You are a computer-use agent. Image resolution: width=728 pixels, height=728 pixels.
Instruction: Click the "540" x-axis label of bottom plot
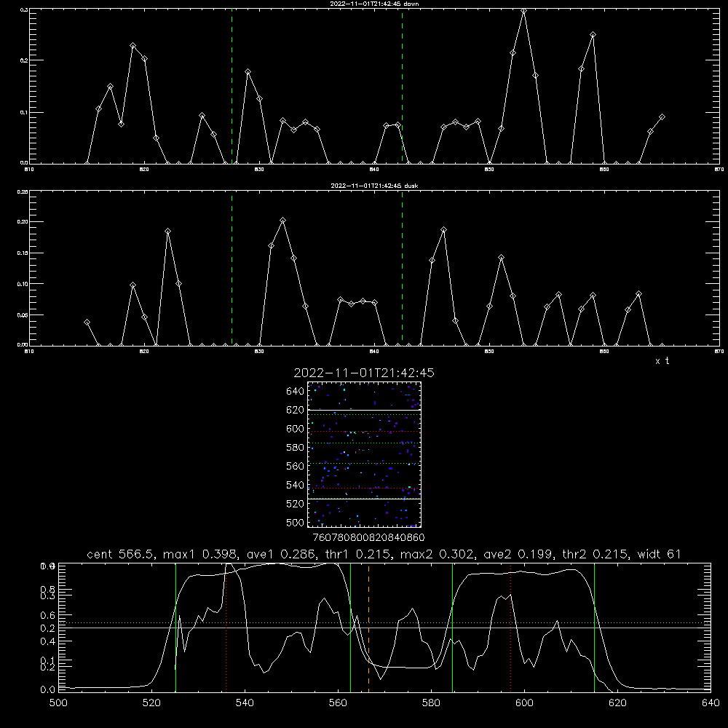pos(245,703)
